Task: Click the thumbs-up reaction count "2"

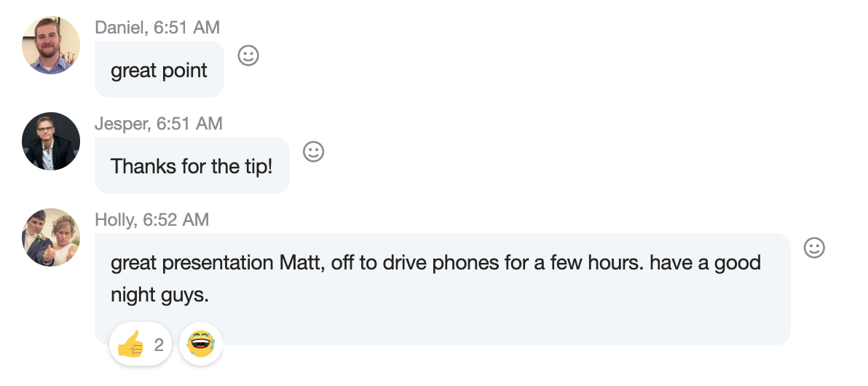Action: (159, 344)
